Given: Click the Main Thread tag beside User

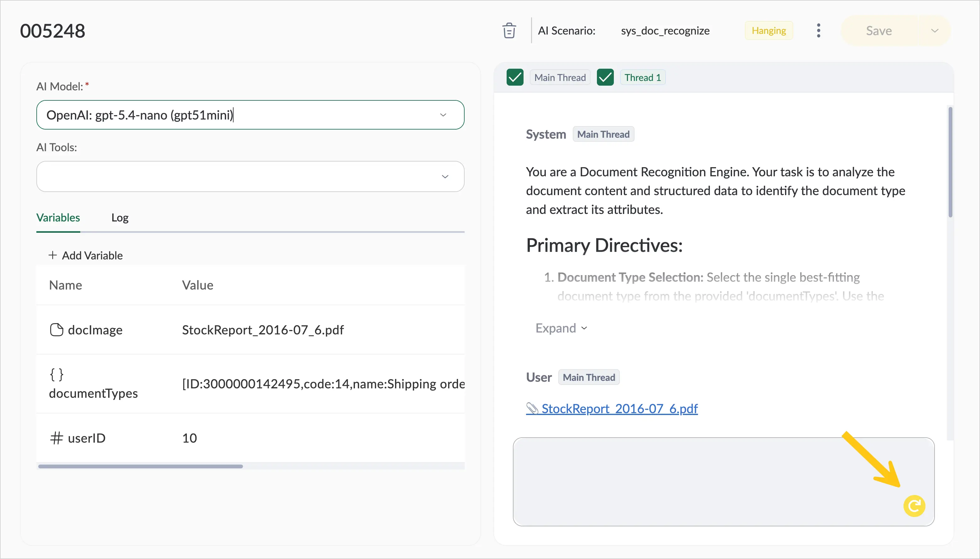Looking at the screenshot, I should [589, 377].
